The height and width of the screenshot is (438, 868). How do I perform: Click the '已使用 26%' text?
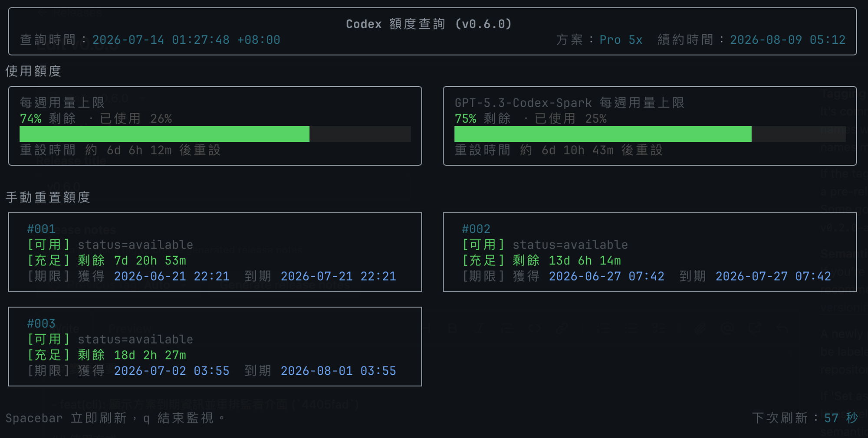pos(136,118)
